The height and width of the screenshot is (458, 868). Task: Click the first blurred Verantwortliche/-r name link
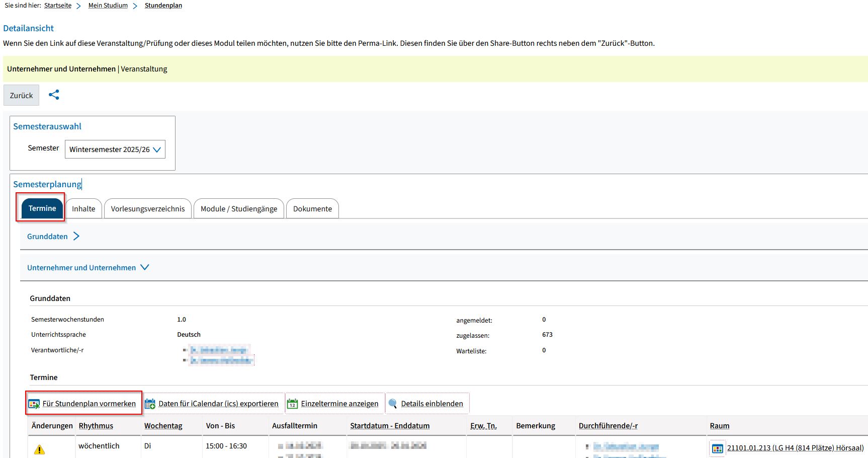(219, 350)
